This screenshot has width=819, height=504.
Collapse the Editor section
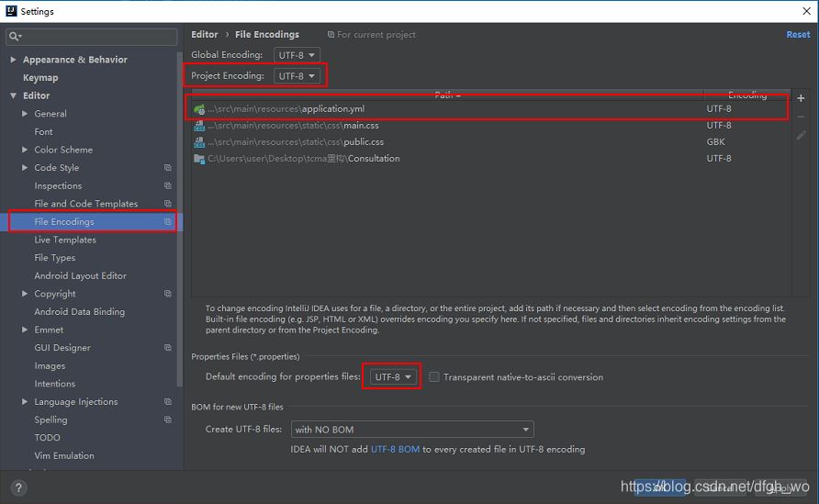[13, 95]
